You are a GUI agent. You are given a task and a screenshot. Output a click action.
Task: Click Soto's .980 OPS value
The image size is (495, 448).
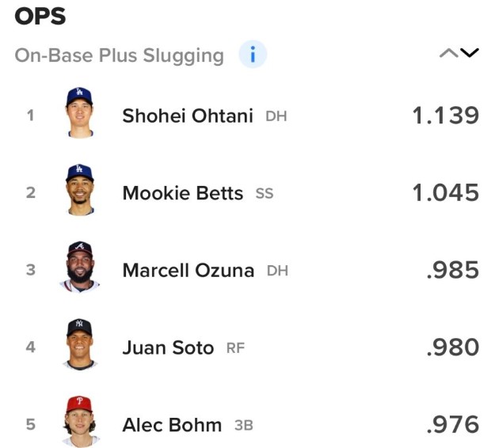point(453,347)
